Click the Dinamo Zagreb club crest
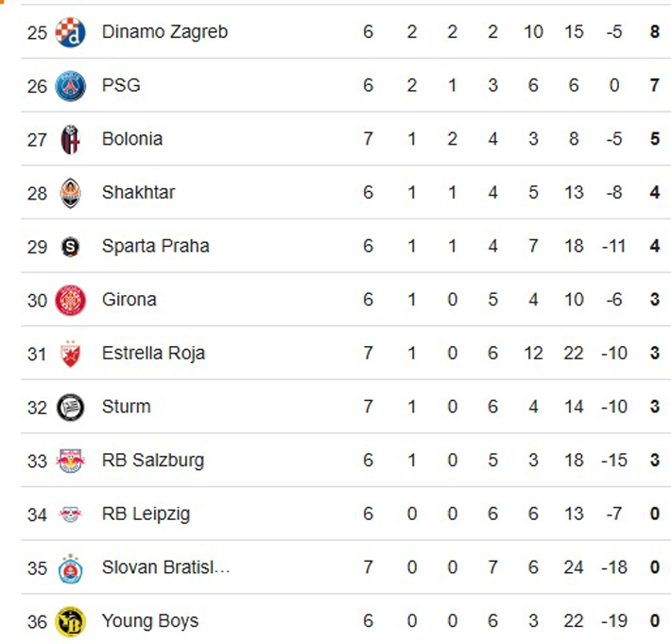Screen dimensions: 671x644 tap(70, 32)
